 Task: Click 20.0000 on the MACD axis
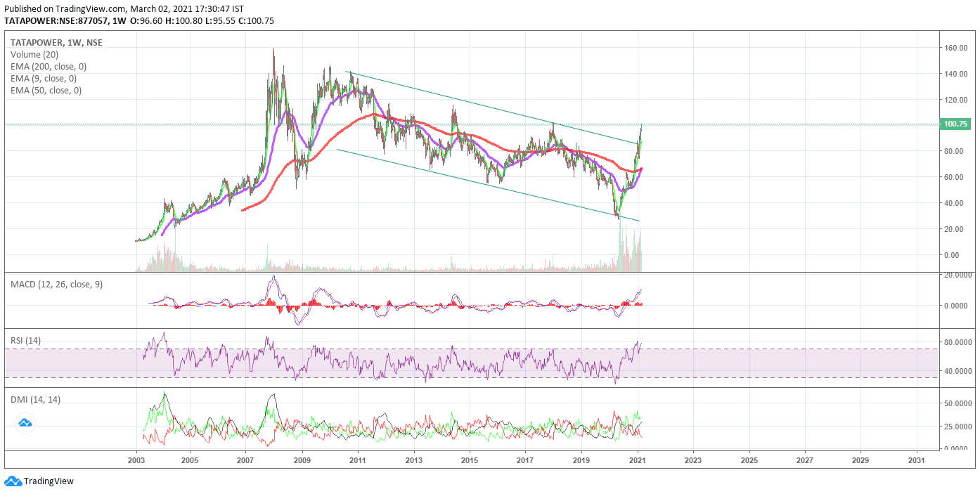[958, 275]
